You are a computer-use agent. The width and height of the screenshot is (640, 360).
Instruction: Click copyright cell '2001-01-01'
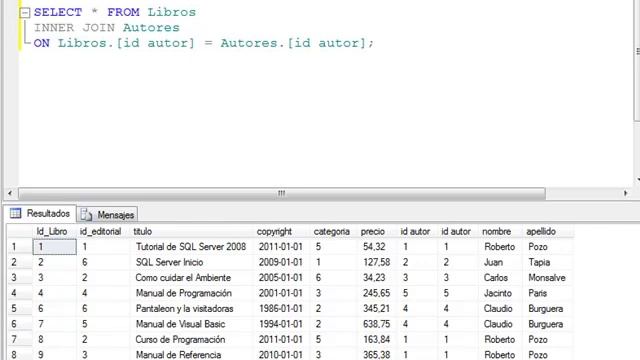[x=281, y=293]
